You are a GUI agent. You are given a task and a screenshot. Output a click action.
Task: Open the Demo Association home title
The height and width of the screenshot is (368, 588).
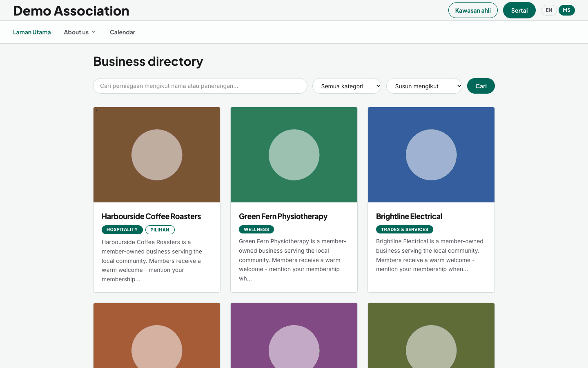click(71, 11)
